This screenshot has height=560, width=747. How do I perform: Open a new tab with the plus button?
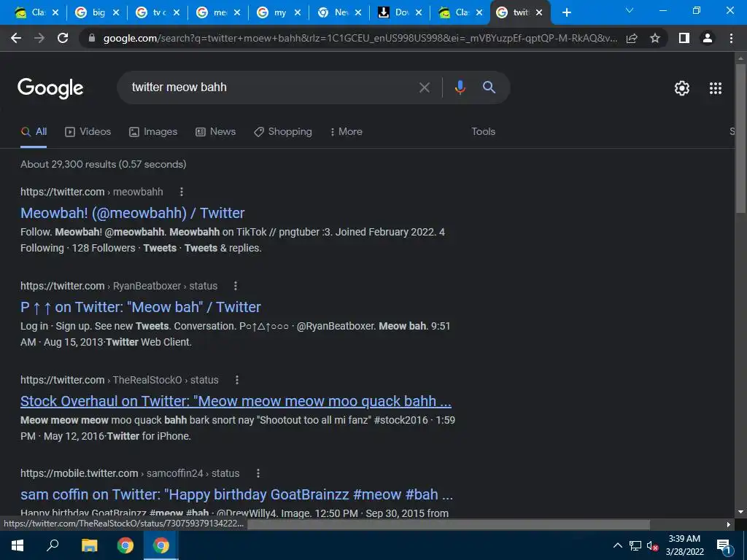coord(566,12)
